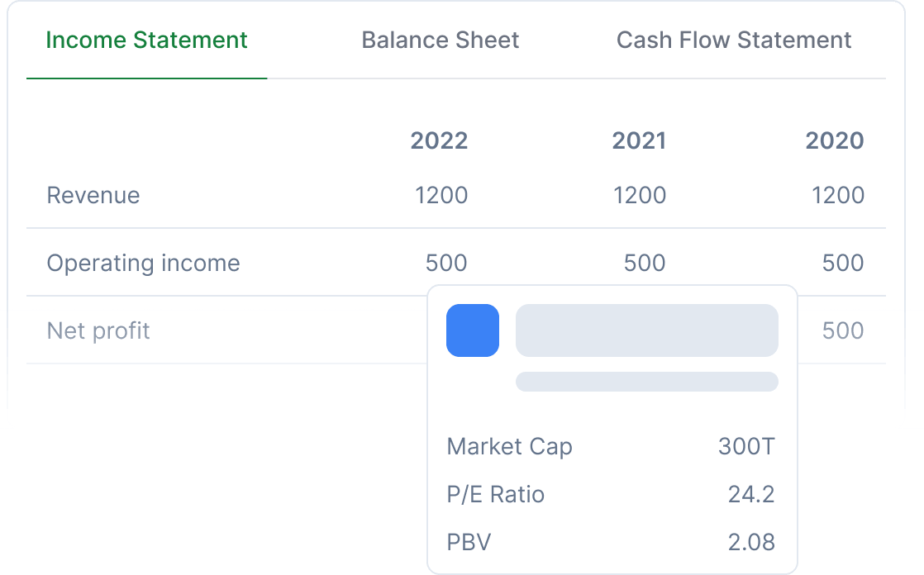Click Net profit value 500 for 2020

click(843, 331)
